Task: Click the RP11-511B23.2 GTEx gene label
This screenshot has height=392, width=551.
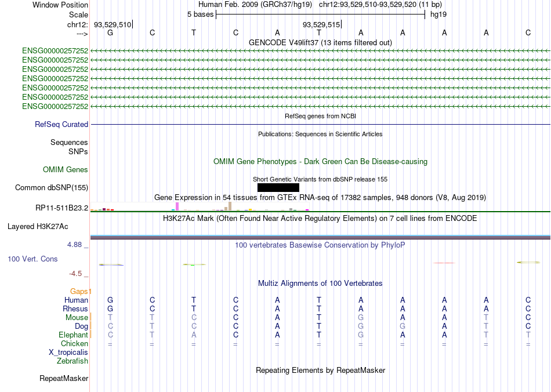Action: coord(62,208)
